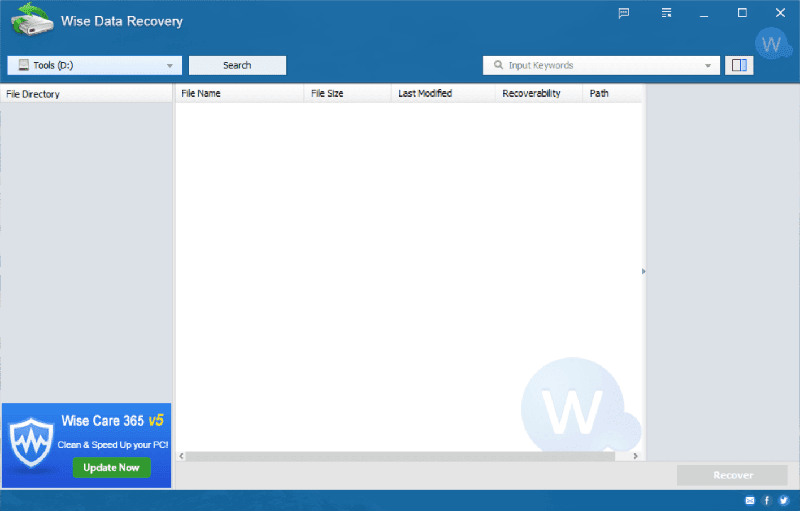Open the feedback chat bubble icon

623,13
